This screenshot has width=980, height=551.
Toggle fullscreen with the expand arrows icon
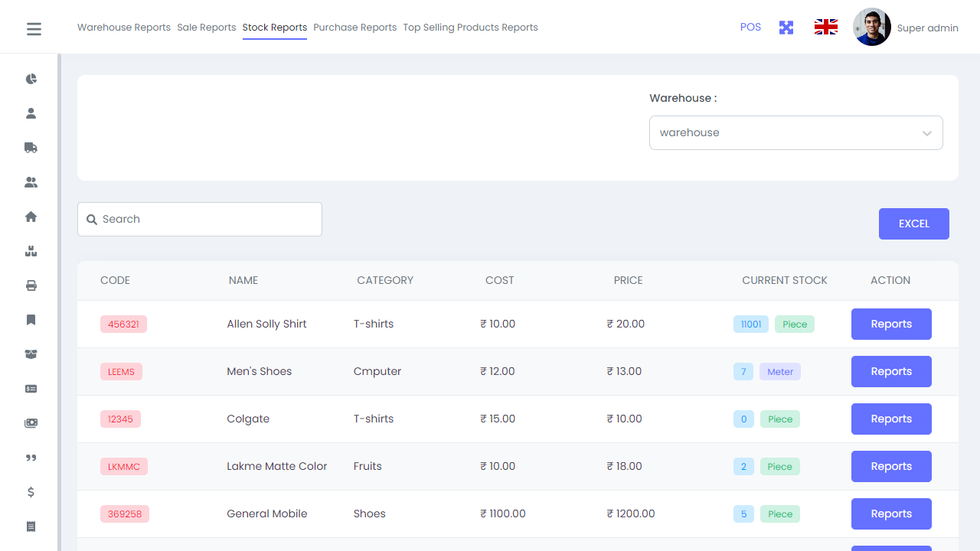pyautogui.click(x=786, y=28)
